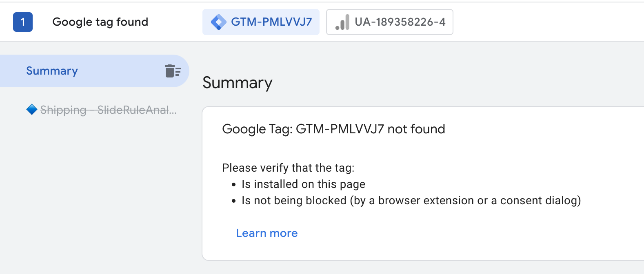This screenshot has width=644, height=274.
Task: Click the Analytics bar-chart icon in UA chip
Action: click(x=342, y=22)
